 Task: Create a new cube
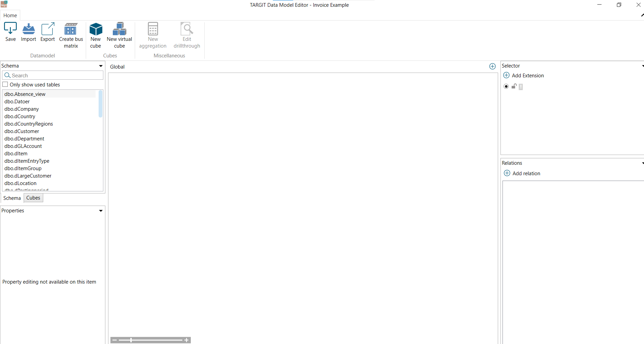(96, 35)
